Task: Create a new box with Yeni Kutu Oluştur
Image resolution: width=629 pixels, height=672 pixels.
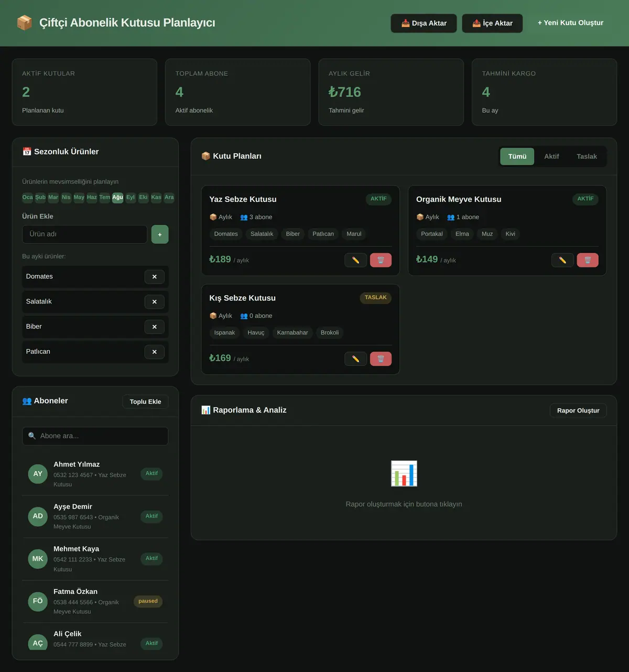Action: point(570,23)
